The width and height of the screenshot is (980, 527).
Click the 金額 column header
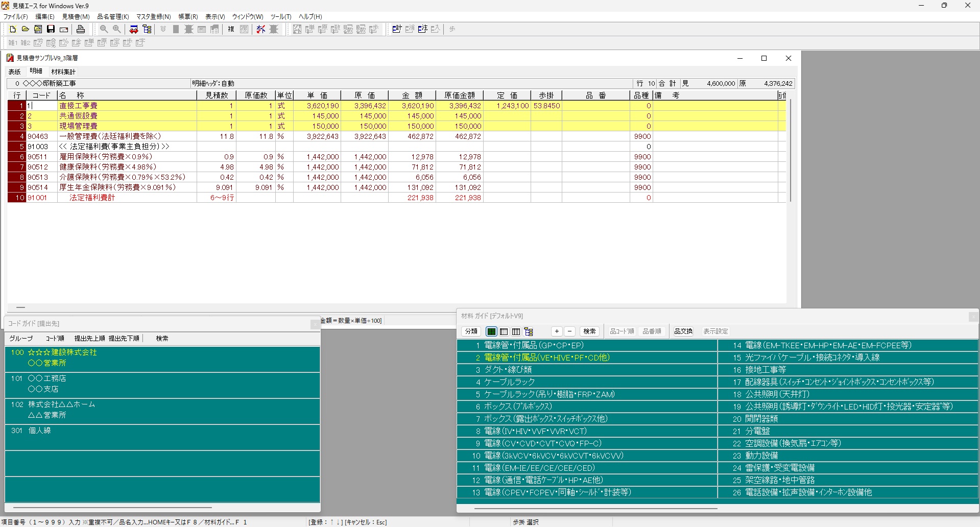412,95
